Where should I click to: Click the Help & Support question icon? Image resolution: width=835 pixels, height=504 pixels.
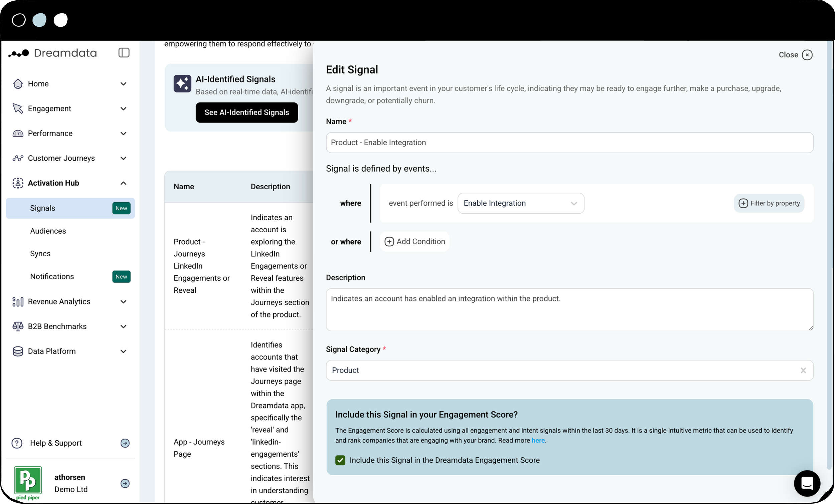(17, 443)
